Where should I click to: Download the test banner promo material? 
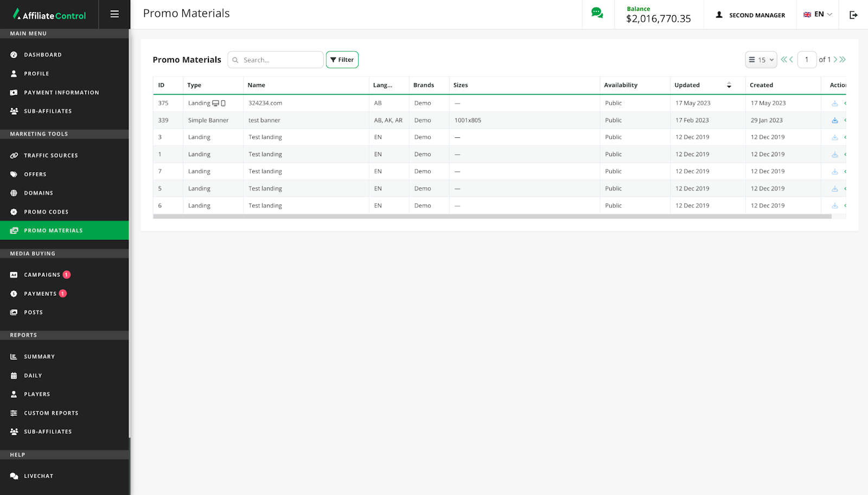[x=834, y=120]
